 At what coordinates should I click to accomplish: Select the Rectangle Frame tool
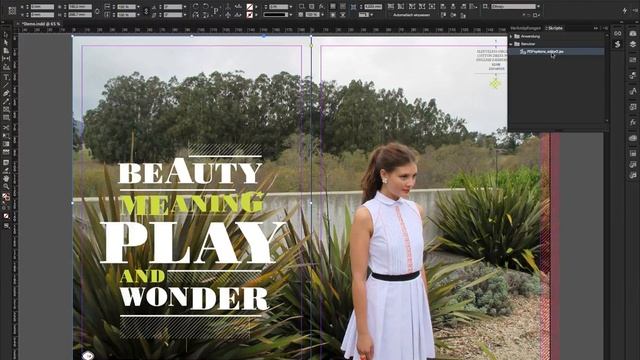[x=6, y=109]
